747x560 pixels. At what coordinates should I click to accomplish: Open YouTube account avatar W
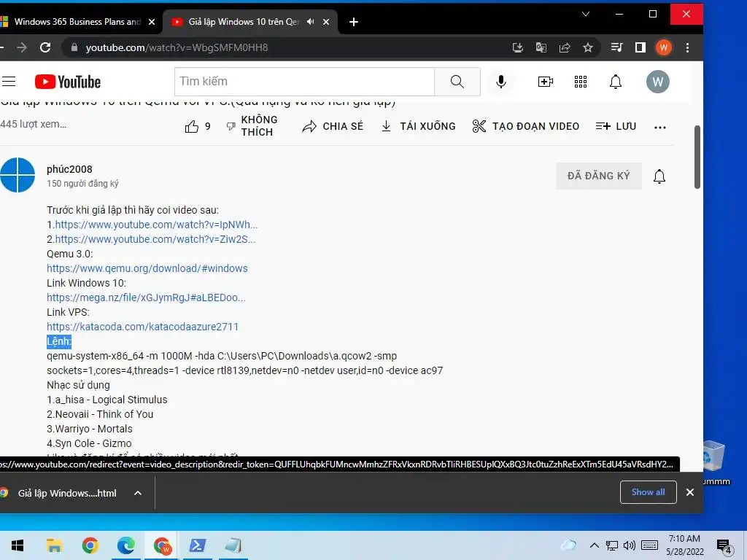coord(657,82)
